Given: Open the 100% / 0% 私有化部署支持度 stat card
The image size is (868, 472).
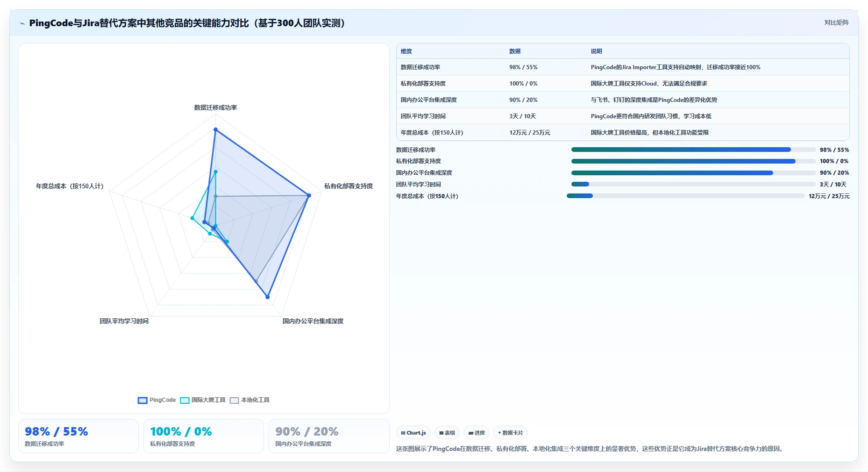Looking at the screenshot, I should [204, 436].
